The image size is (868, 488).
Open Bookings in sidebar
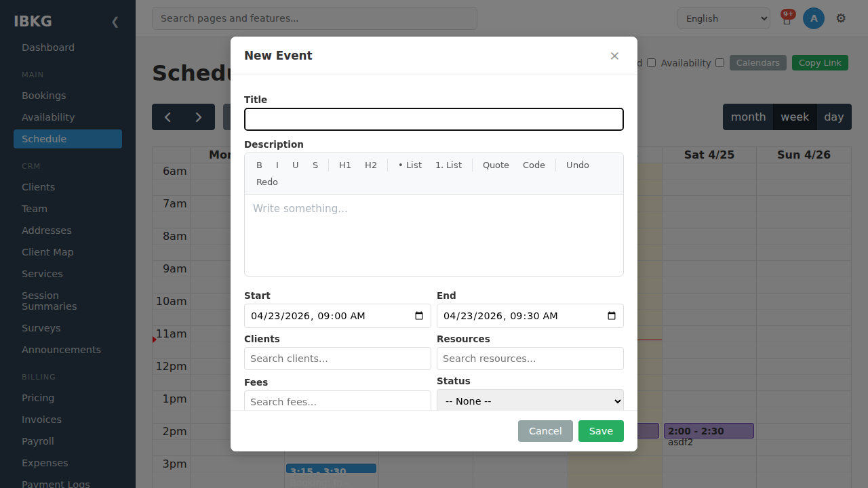click(x=68, y=96)
